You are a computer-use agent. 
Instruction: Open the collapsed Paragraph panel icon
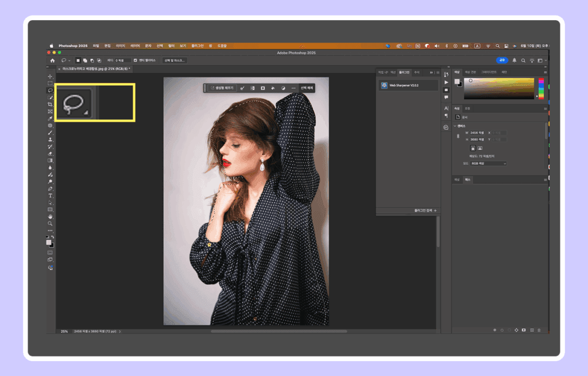446,116
